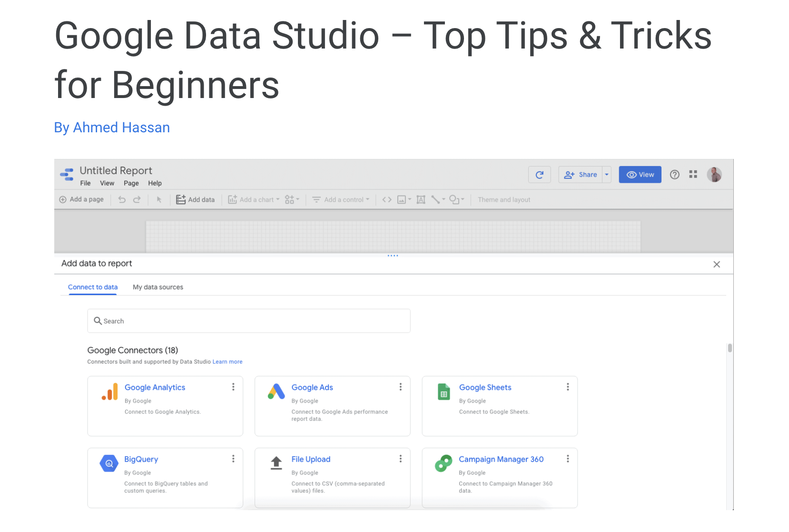
Task: Select the Add data toolbar tool
Action: pos(195,199)
